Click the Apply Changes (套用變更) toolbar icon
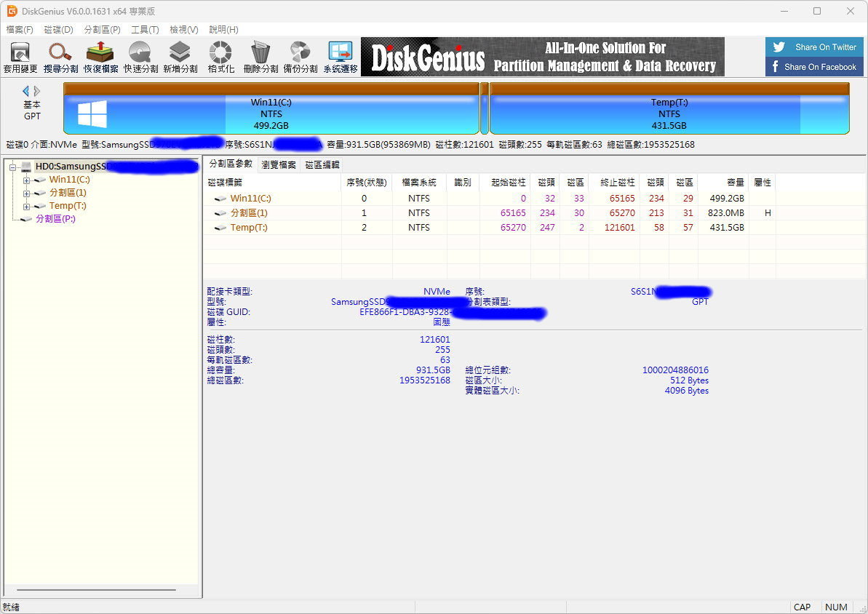 20,57
